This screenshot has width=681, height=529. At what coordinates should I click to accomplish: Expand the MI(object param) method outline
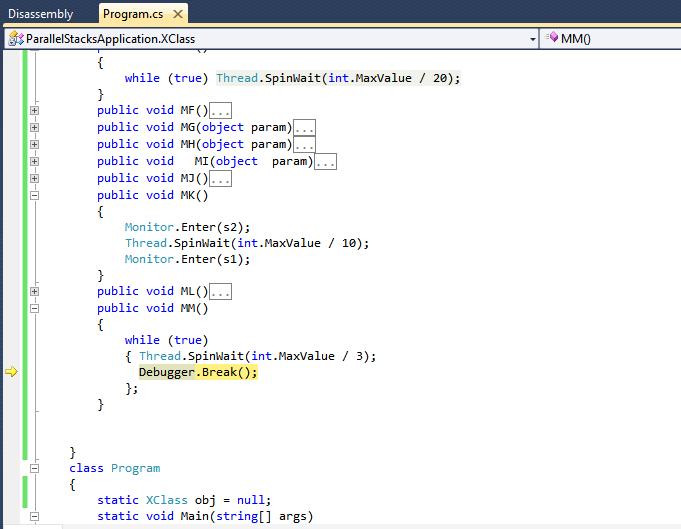[x=34, y=161]
